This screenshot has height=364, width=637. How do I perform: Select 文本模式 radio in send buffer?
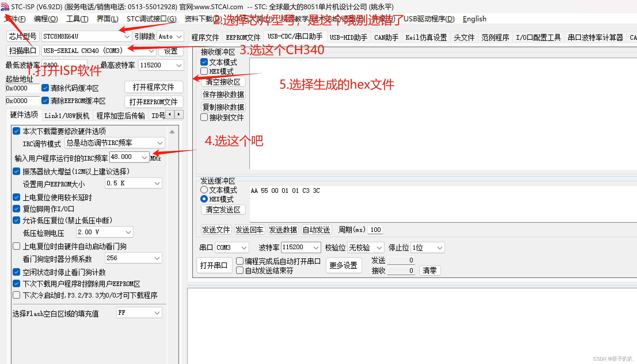coord(204,190)
